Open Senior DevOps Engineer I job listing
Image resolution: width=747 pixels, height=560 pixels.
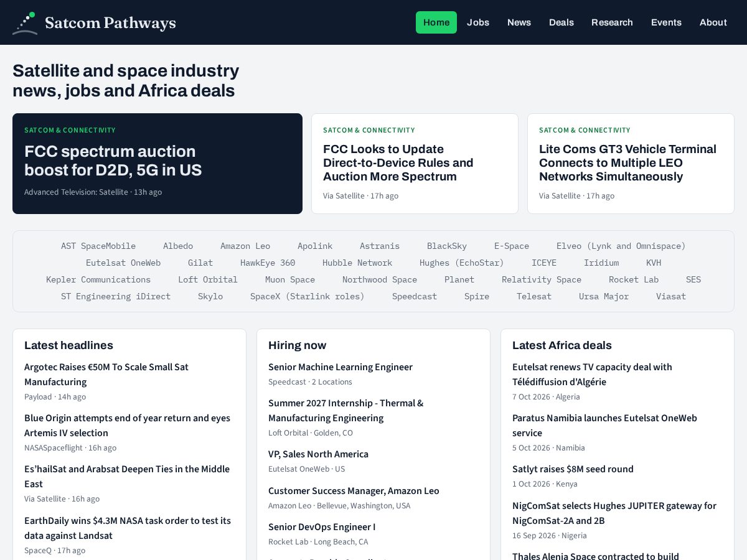pyautogui.click(x=322, y=527)
